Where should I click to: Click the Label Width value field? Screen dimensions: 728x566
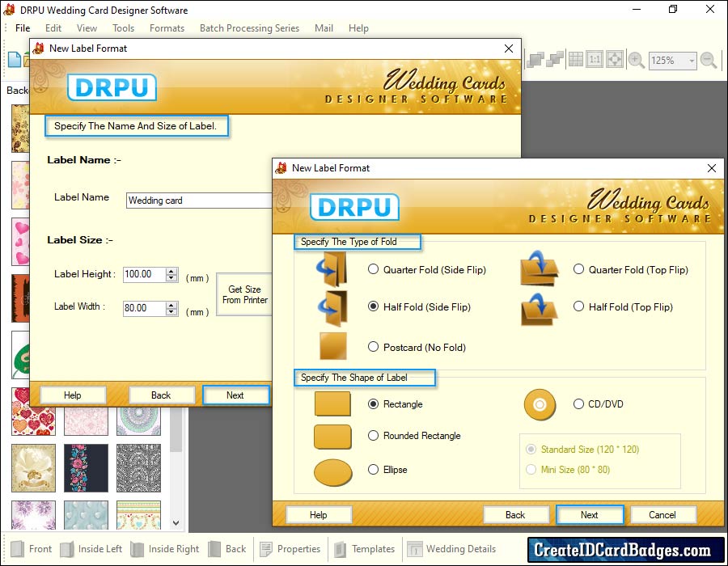pyautogui.click(x=145, y=308)
